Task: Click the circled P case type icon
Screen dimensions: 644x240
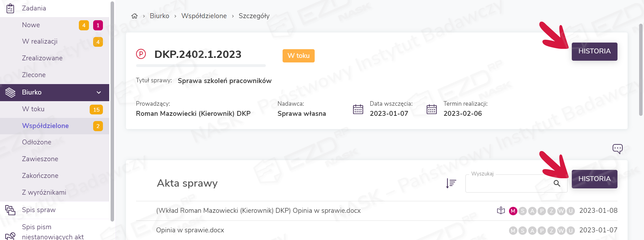Action: [x=141, y=54]
